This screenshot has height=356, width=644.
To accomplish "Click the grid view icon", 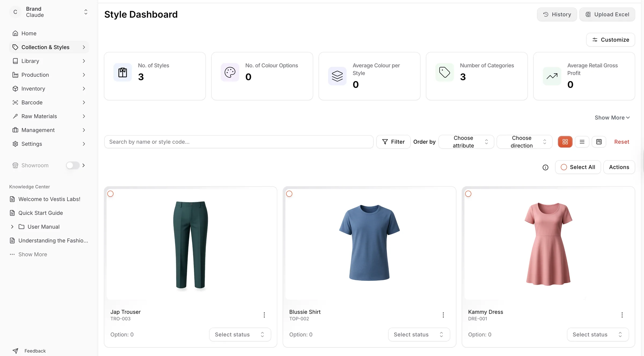I will (x=565, y=142).
